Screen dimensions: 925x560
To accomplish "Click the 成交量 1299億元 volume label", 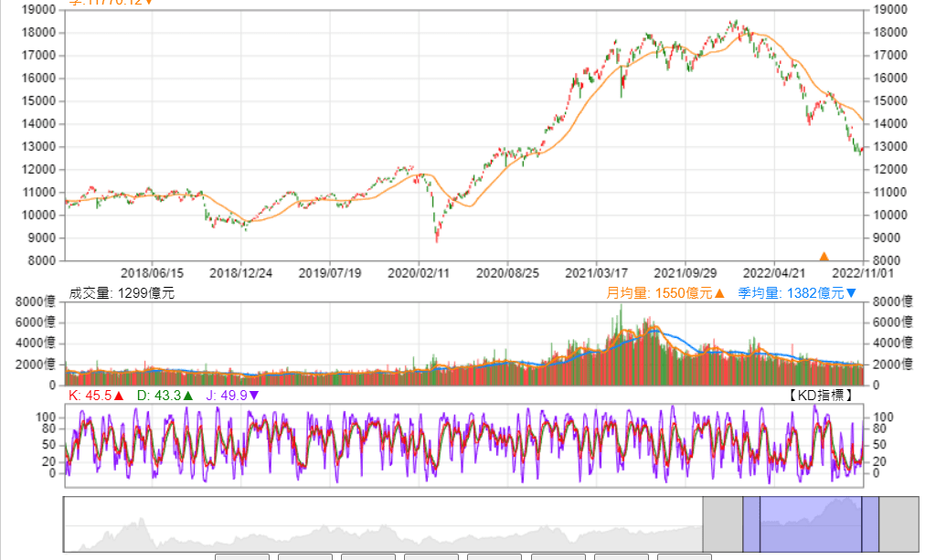I will coord(122,293).
